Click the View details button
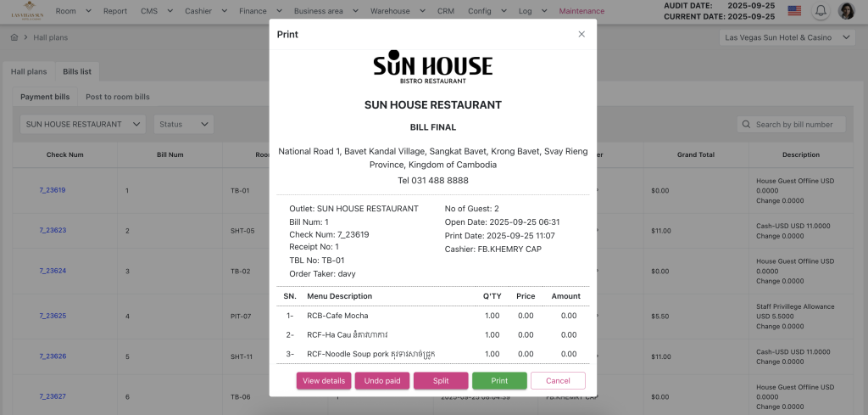Viewport: 868px width, 415px height. click(x=324, y=381)
